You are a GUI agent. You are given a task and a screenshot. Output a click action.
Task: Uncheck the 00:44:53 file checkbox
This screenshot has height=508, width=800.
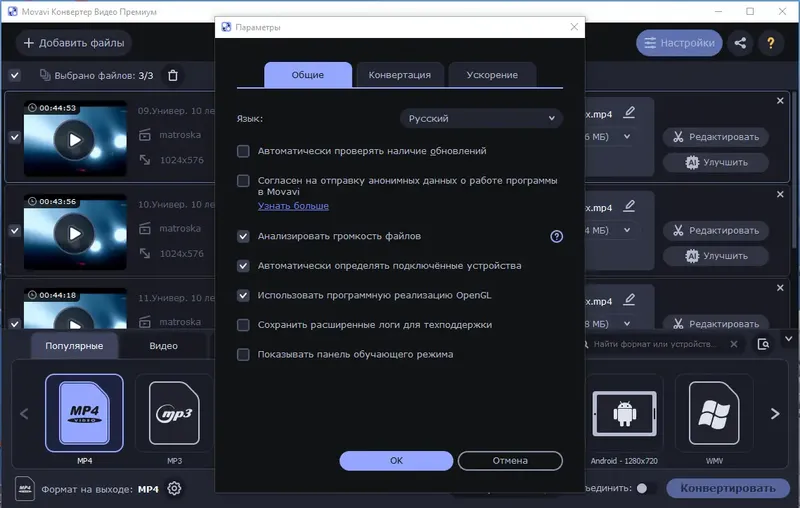(15, 137)
